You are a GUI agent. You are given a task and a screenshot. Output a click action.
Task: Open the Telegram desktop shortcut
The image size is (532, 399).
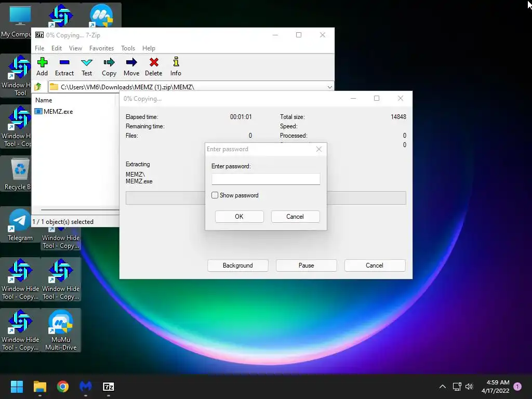20,225
